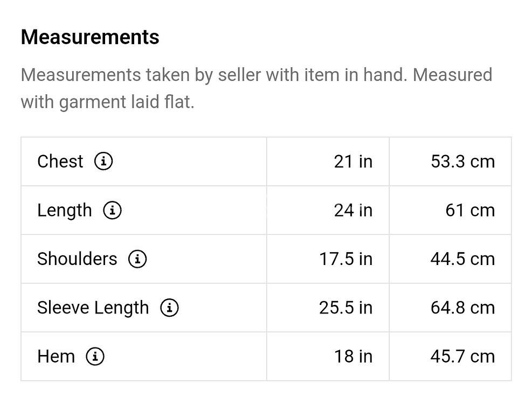The height and width of the screenshot is (404, 532).
Task: Open the Length measurement info icon
Action: click(x=112, y=210)
